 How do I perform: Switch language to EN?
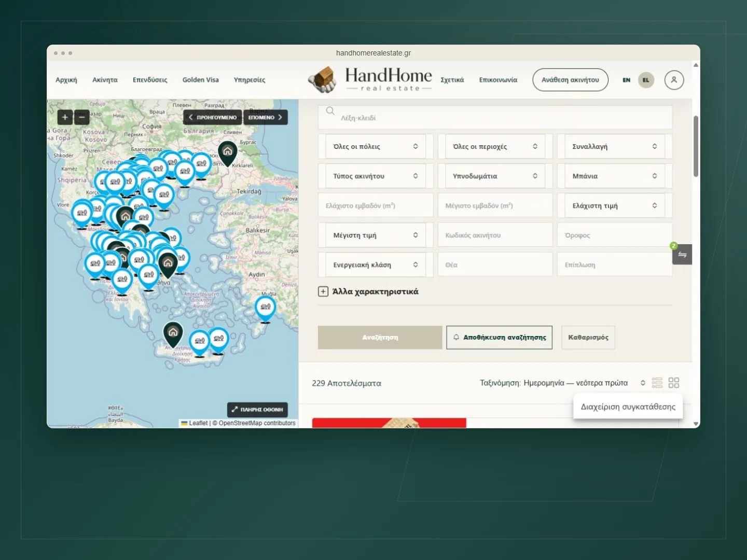coord(626,80)
